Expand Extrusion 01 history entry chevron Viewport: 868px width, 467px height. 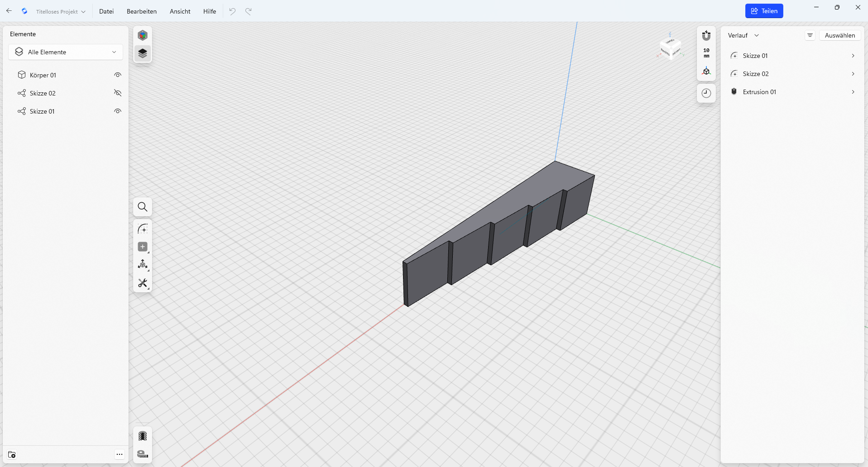click(x=853, y=92)
